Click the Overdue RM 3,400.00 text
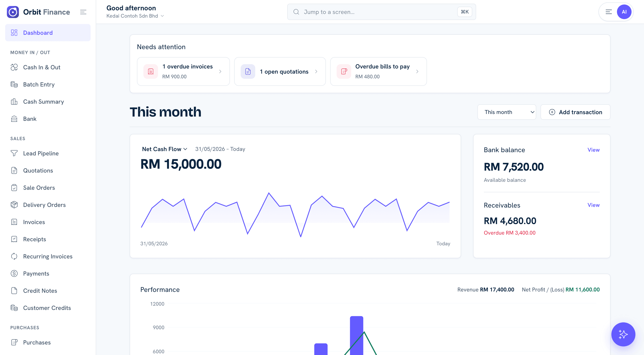Screen dimensions: 644x355 point(509,233)
